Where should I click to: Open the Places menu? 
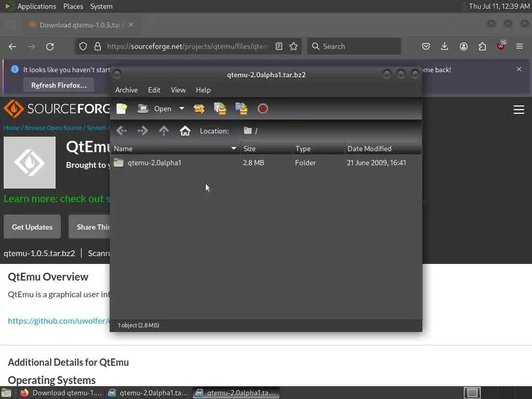pyautogui.click(x=73, y=6)
